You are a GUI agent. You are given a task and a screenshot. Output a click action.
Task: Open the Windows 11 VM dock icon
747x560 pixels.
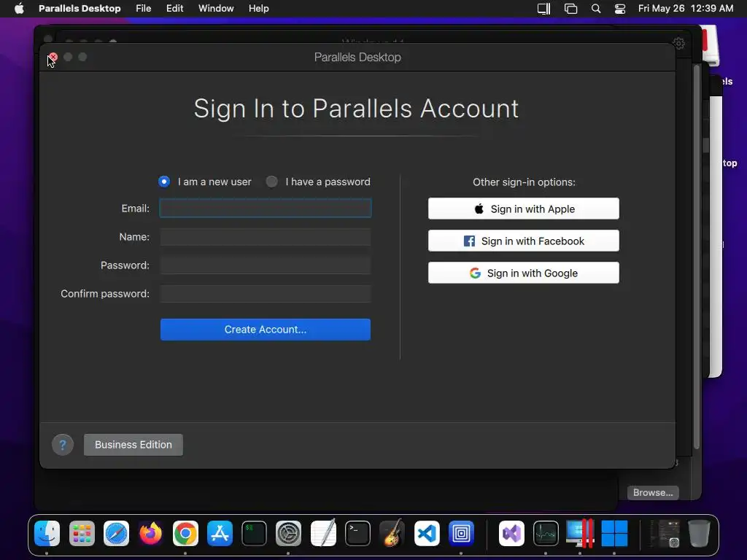[x=614, y=533]
